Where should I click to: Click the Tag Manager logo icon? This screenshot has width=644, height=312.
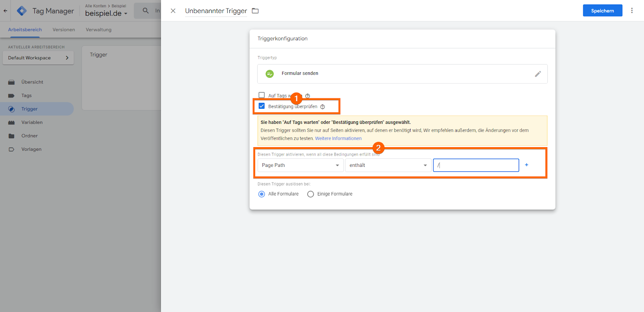(22, 11)
